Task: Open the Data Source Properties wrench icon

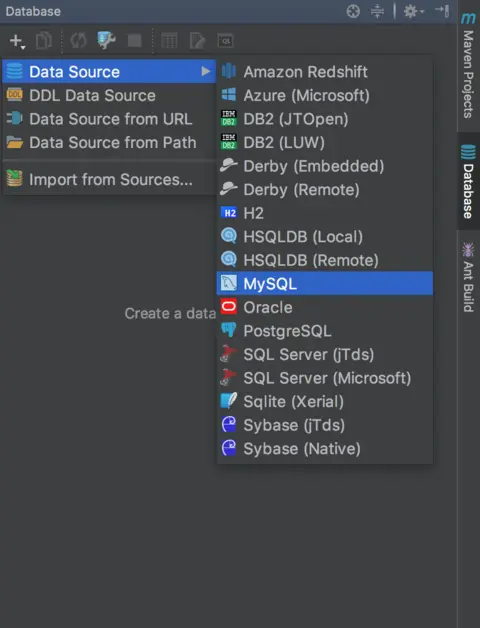Action: tap(107, 40)
